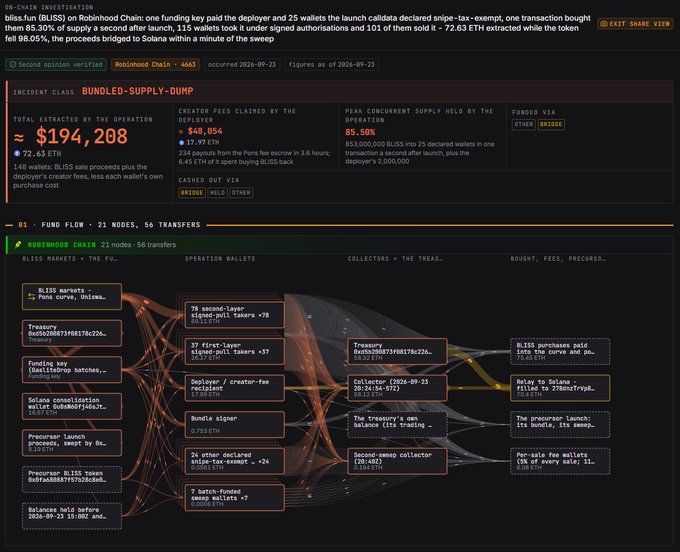The width and height of the screenshot is (680, 552).
Task: Select the OTHER tag under Funded Via
Action: (523, 124)
